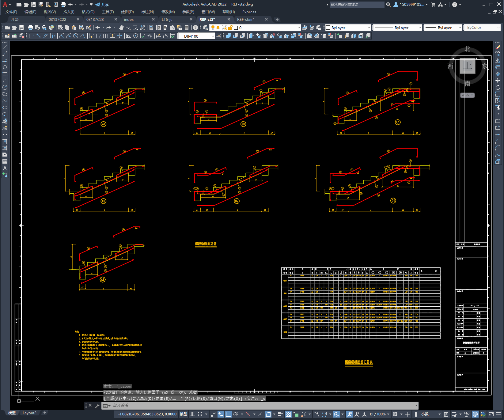Select the Erase tool in the modify toolbar

point(498,47)
